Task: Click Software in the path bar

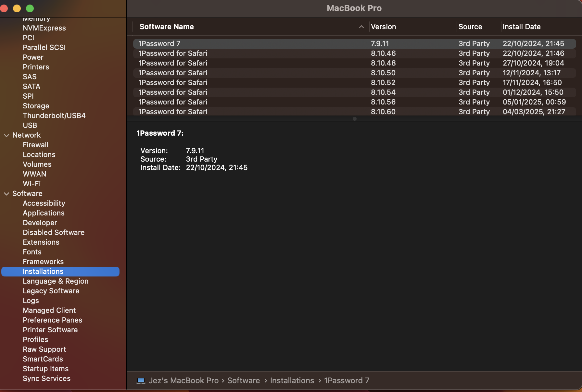Action: (244, 381)
